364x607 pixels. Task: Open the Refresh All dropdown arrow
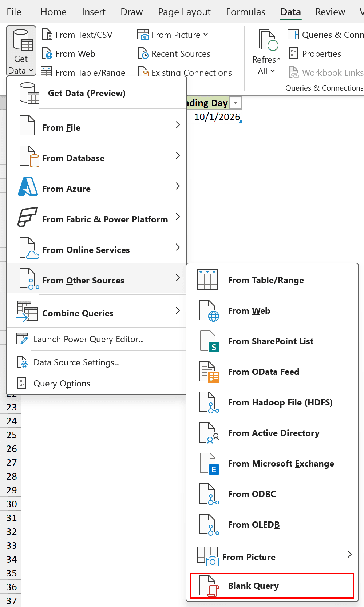(x=273, y=71)
